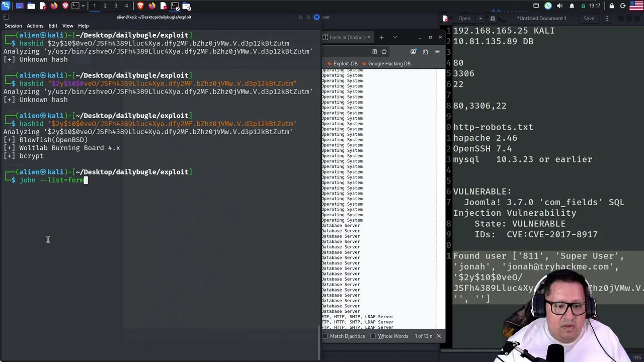Click the terminal window title-bar icon
Image resolution: width=644 pixels, height=362 pixels.
[x=6, y=17]
